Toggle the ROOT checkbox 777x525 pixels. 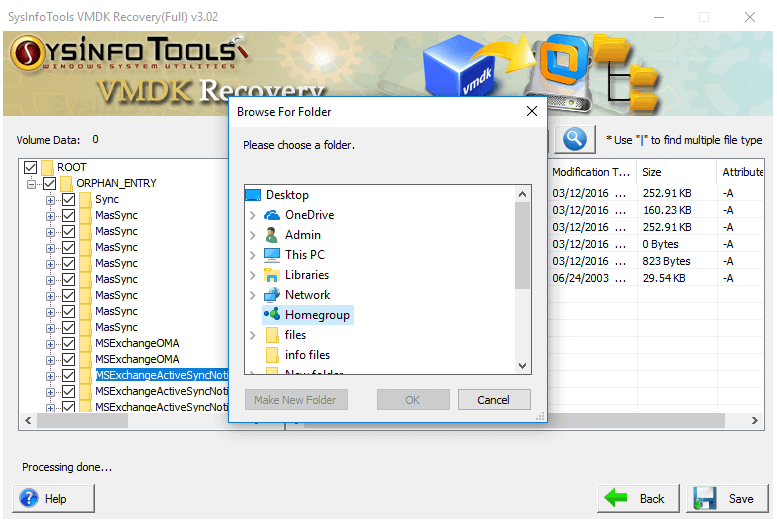click(x=30, y=168)
